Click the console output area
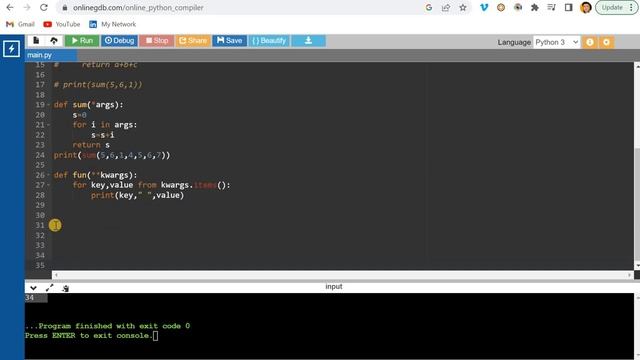The image size is (640, 360). coord(329,326)
